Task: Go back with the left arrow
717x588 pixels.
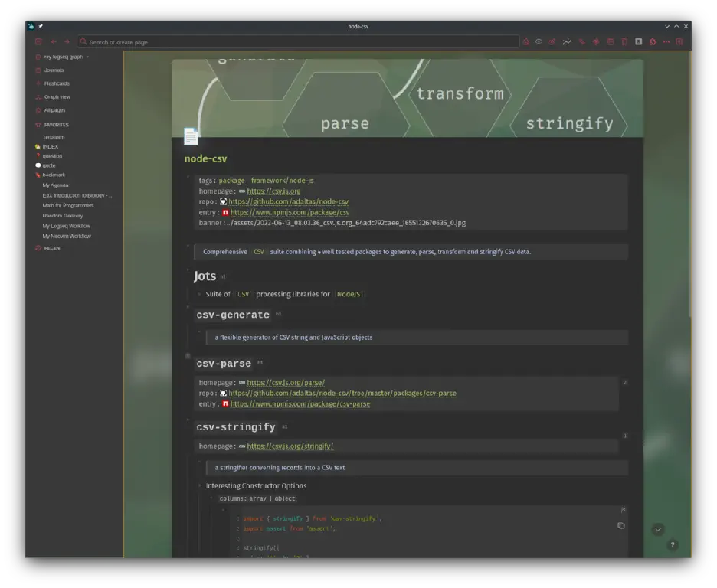Action: [x=54, y=41]
